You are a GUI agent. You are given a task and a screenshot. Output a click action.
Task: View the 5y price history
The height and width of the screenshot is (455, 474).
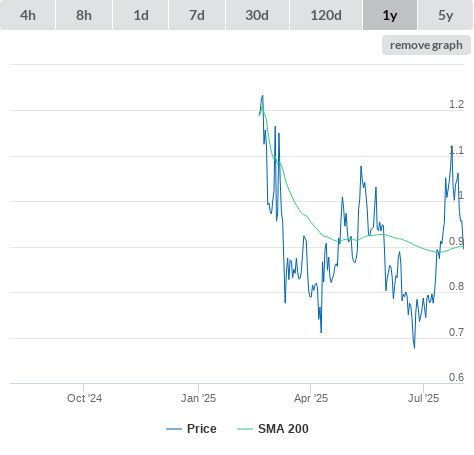point(445,15)
